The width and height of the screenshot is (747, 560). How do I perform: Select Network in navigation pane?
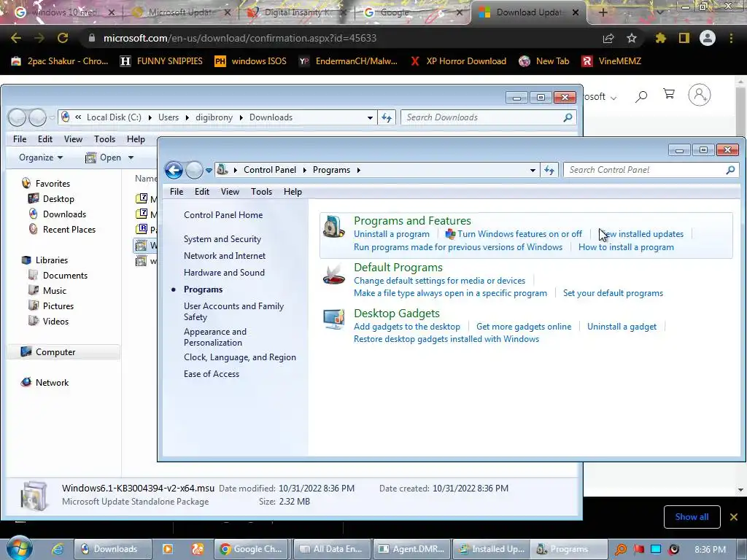[x=52, y=382]
